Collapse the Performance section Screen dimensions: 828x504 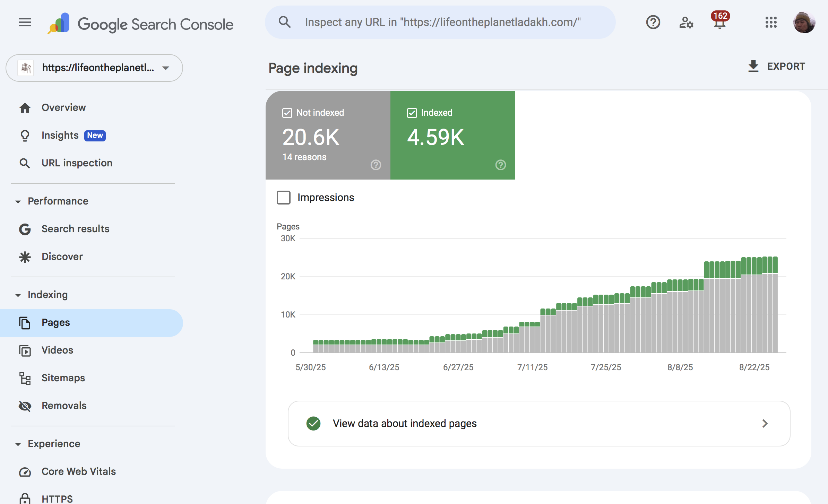click(x=18, y=201)
